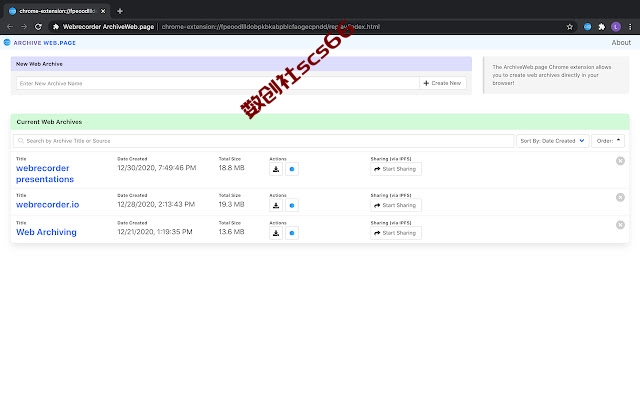Screen dimensions: 640x400
Task: Click the browser address bar URL
Action: coord(271,27)
